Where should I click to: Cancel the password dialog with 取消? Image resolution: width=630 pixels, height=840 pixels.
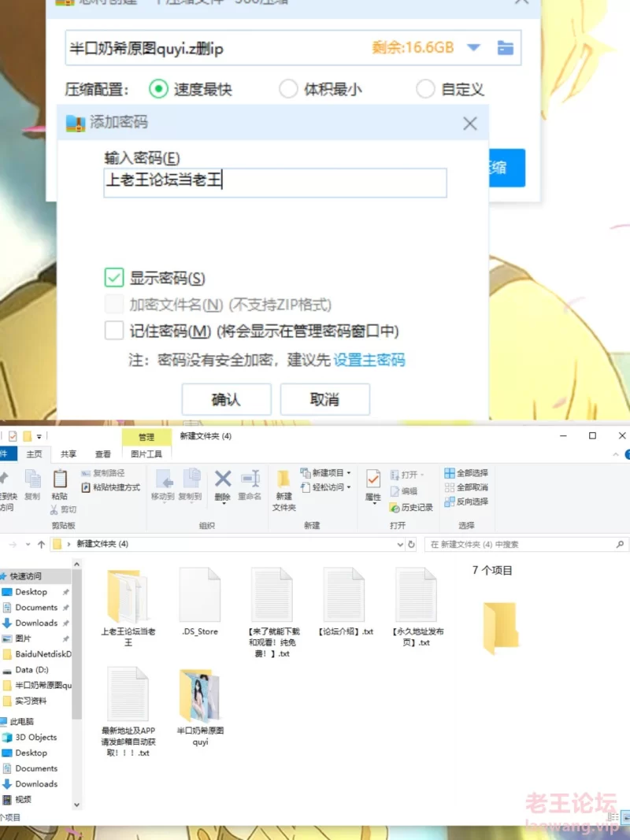point(324,399)
